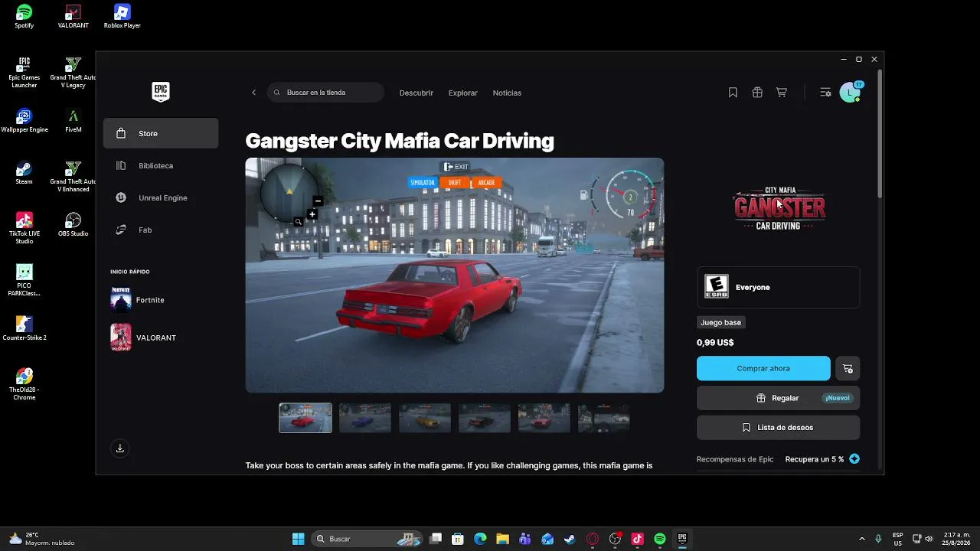Open Microsoft Edge from the taskbar
The height and width of the screenshot is (551, 980).
click(480, 539)
